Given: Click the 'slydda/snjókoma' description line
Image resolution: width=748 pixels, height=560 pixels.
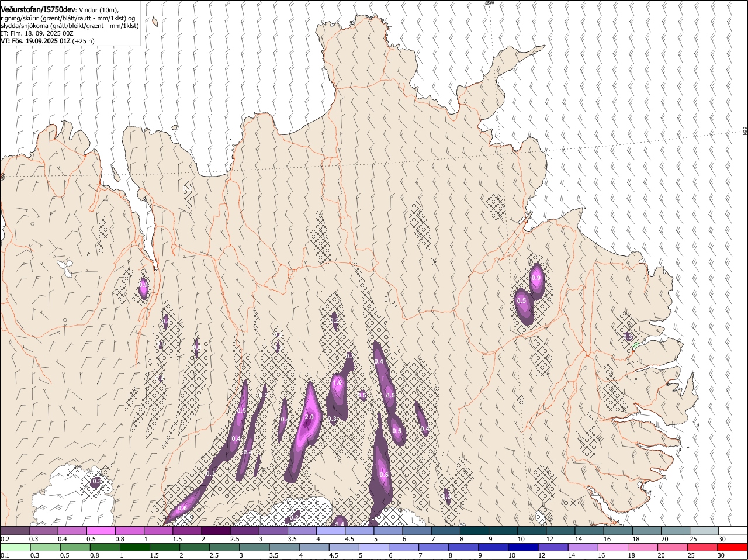Looking at the screenshot, I should coord(70,26).
